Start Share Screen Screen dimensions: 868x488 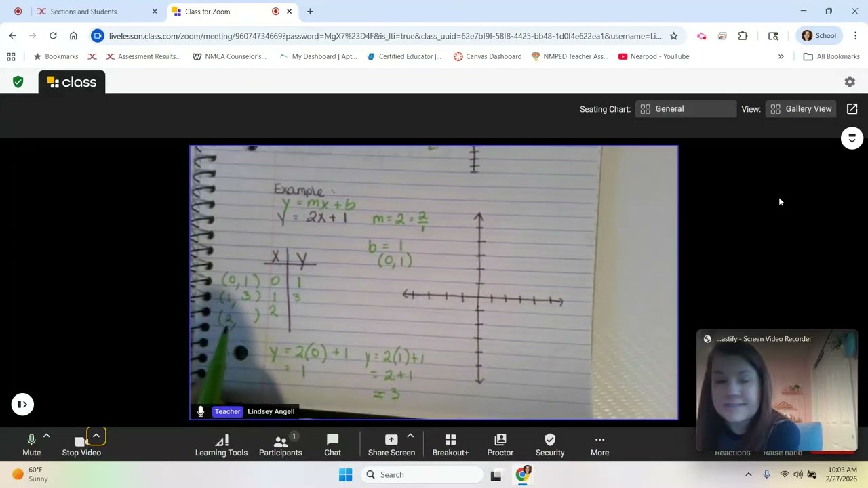coord(391,445)
